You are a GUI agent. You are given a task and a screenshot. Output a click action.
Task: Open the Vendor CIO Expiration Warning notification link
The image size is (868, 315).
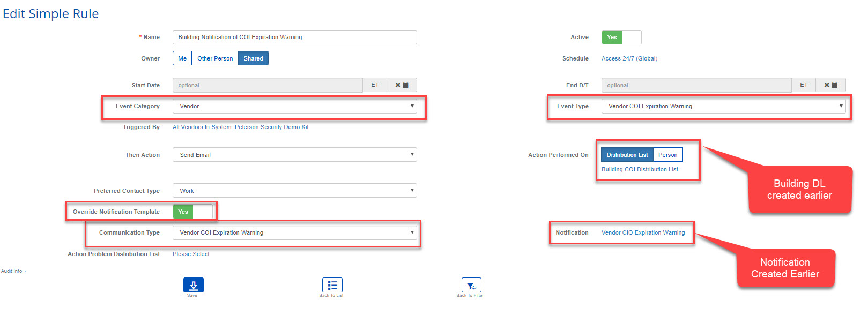[643, 232]
